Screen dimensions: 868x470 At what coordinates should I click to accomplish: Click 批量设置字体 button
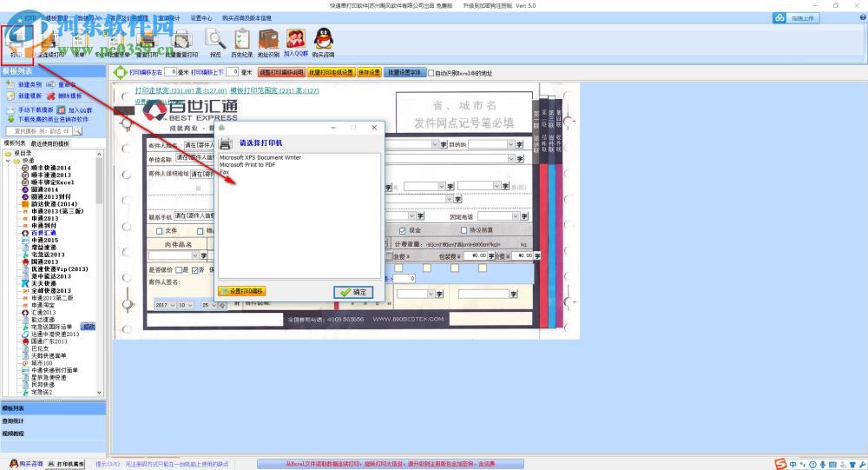[404, 73]
